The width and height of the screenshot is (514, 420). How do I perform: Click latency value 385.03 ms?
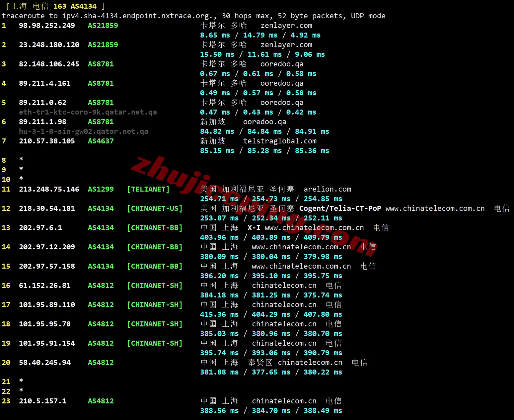(219, 334)
